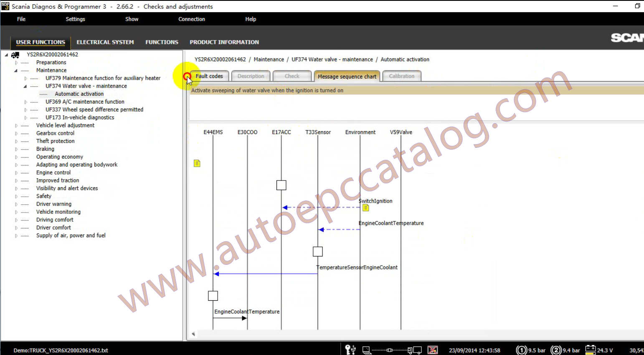Select Supply of air, power and fuel
644x355 pixels.
point(71,236)
